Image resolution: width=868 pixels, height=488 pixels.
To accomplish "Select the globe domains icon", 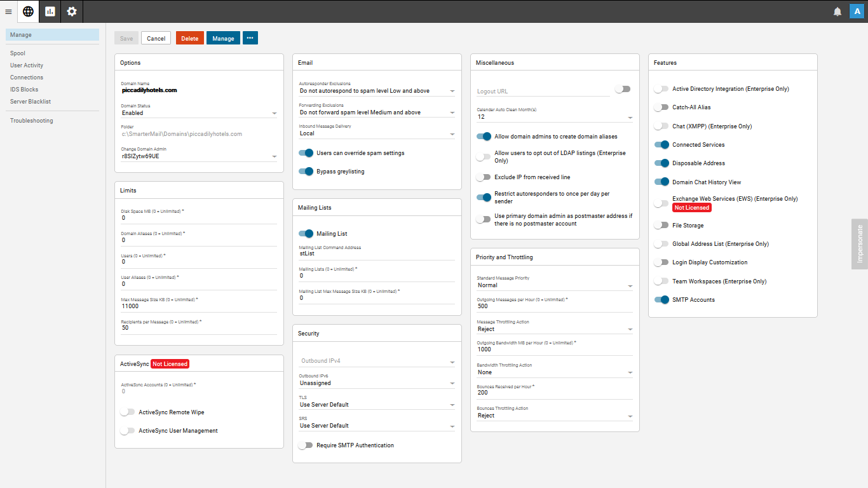I will 28,11.
